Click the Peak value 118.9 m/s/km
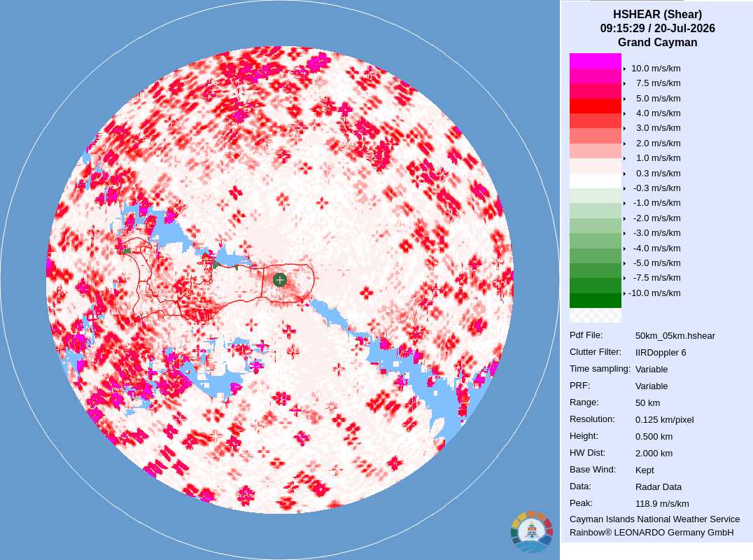 coord(662,504)
